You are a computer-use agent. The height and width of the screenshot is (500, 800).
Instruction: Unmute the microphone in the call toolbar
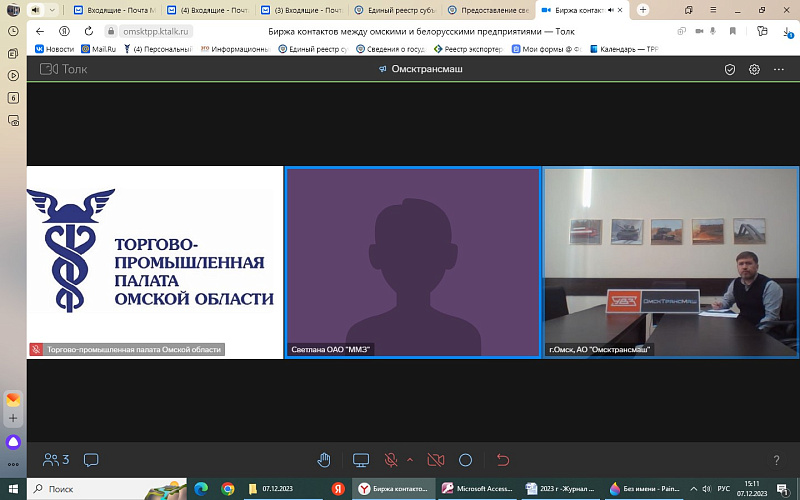coord(391,460)
